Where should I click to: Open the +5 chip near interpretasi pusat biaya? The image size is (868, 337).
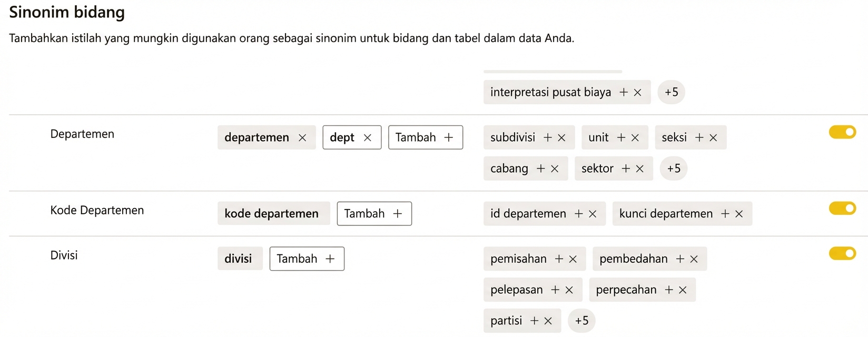point(672,92)
